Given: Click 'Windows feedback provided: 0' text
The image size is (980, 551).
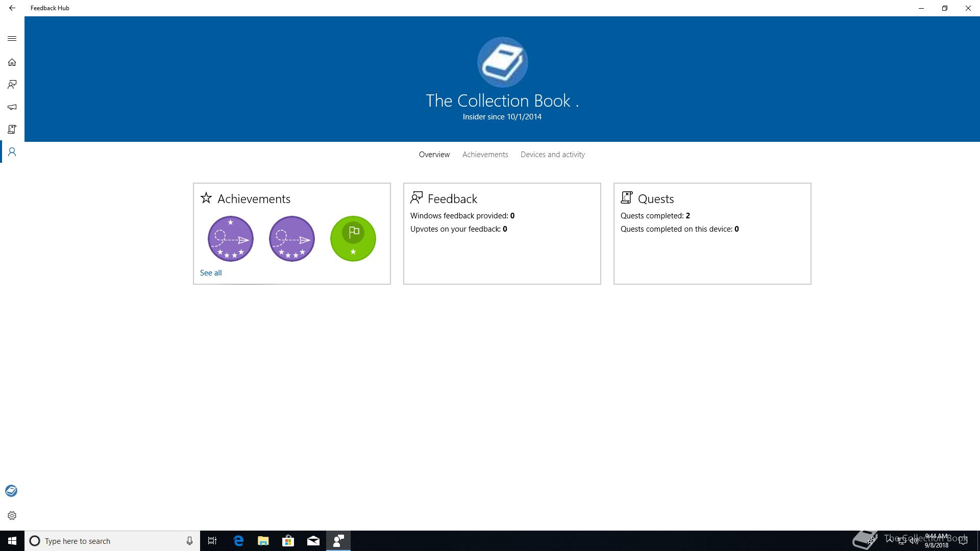Looking at the screenshot, I should click(462, 216).
